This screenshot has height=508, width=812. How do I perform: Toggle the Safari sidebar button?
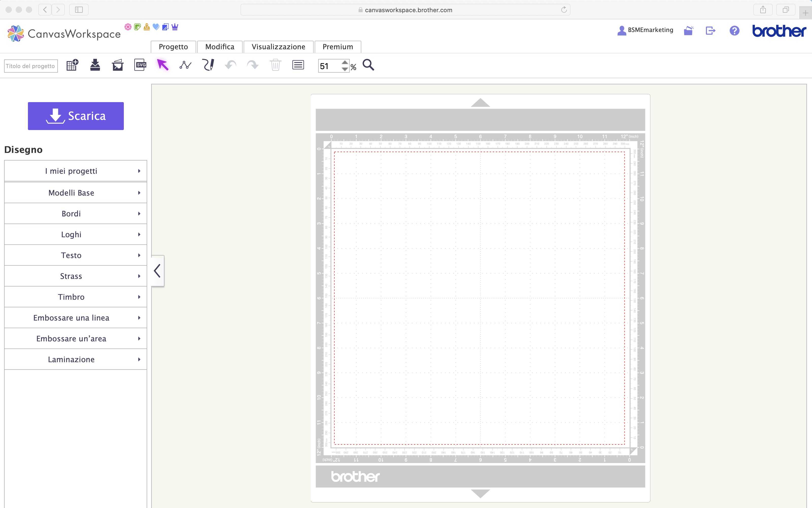(79, 10)
